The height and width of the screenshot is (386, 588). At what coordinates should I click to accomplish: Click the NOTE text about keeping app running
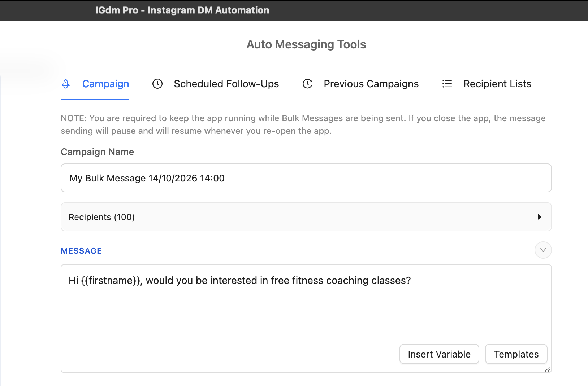click(x=303, y=124)
